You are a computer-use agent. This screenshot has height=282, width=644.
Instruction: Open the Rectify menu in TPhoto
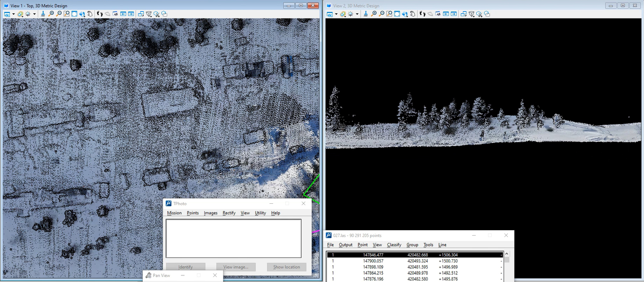[x=229, y=213]
